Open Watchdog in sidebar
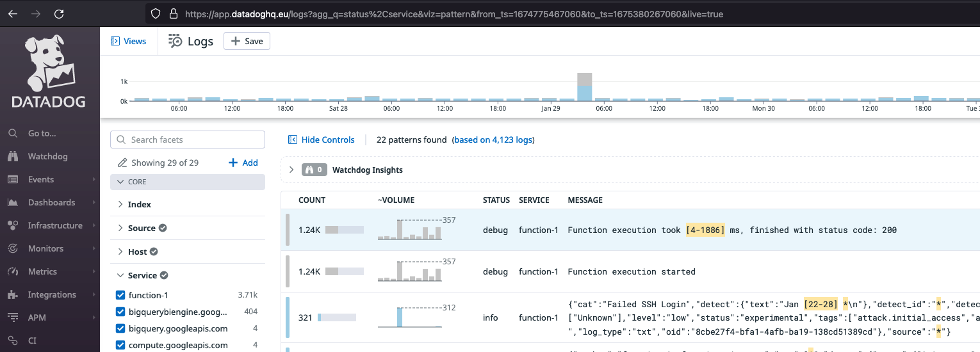The image size is (980, 352). coord(47,156)
